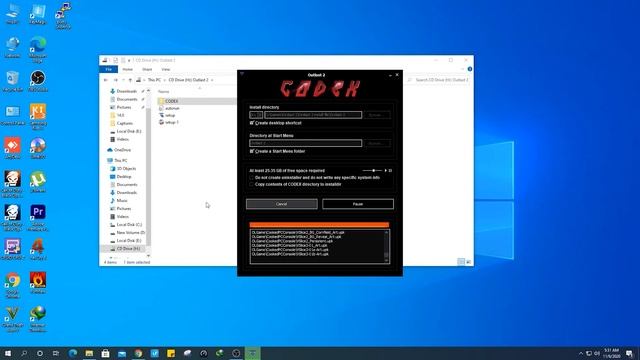Enable Copy contents of CODEX directory option
Image resolution: width=640 pixels, height=360 pixels.
tap(251, 184)
